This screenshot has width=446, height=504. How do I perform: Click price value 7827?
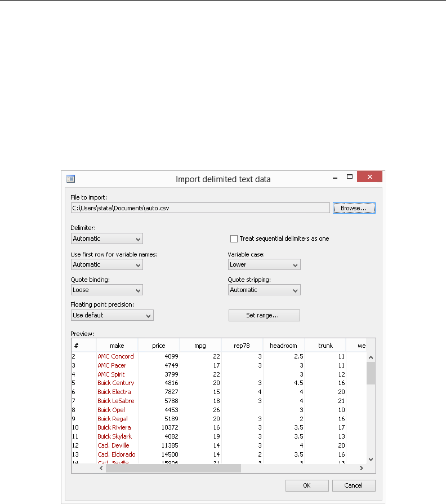[171, 392]
